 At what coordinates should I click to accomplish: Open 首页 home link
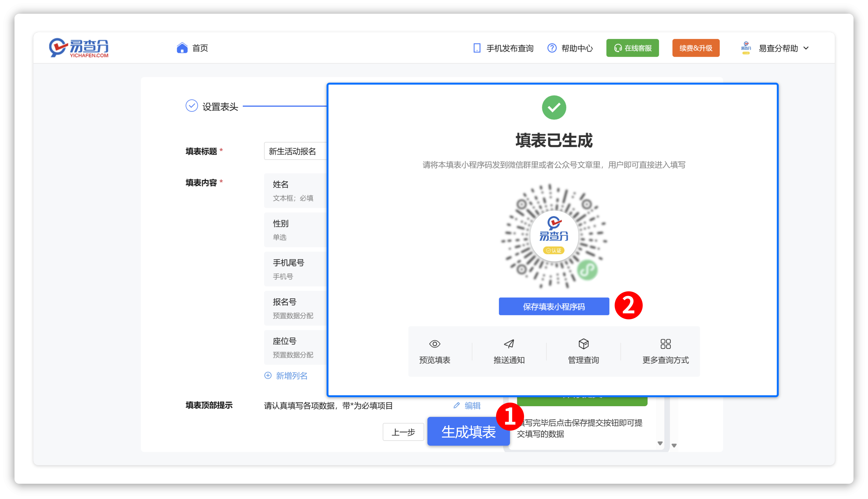pos(200,48)
